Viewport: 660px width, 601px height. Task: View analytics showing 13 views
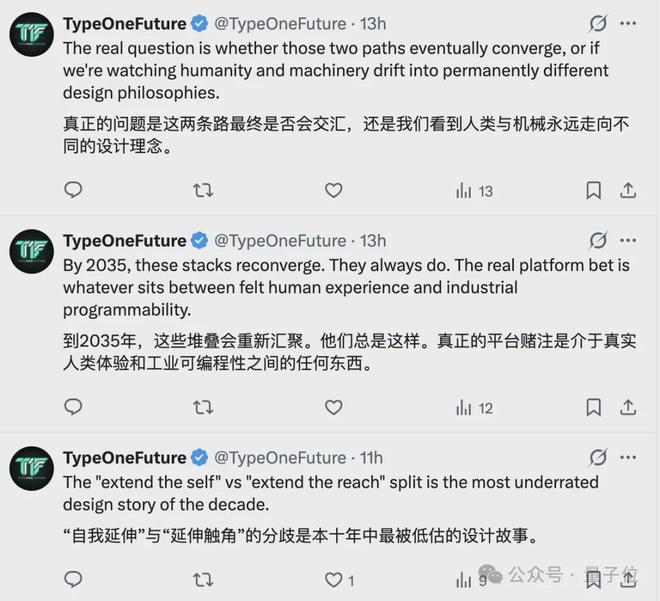(474, 190)
